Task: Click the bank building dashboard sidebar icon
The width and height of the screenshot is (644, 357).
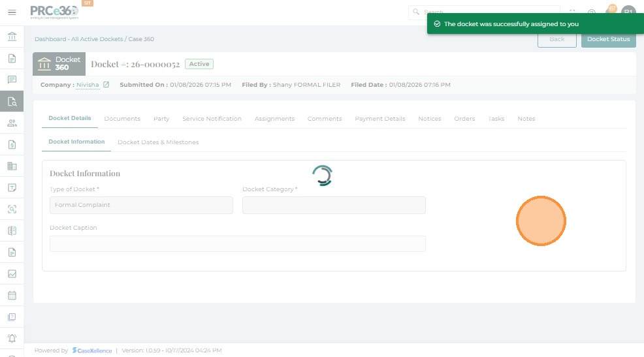Action: pyautogui.click(x=12, y=37)
